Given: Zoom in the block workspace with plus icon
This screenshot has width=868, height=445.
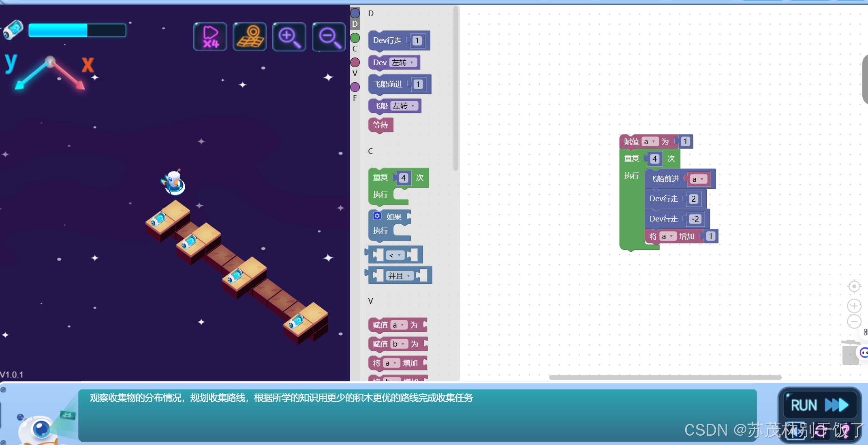Looking at the screenshot, I should pos(854,306).
